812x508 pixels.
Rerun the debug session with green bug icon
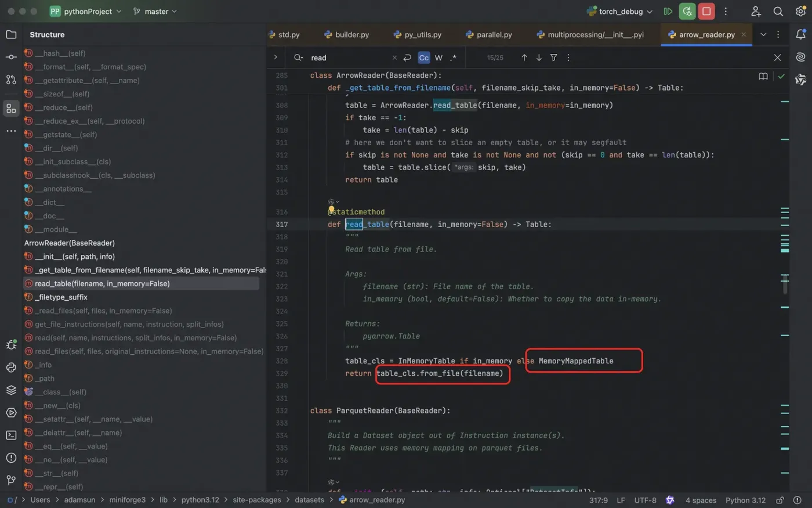[687, 11]
